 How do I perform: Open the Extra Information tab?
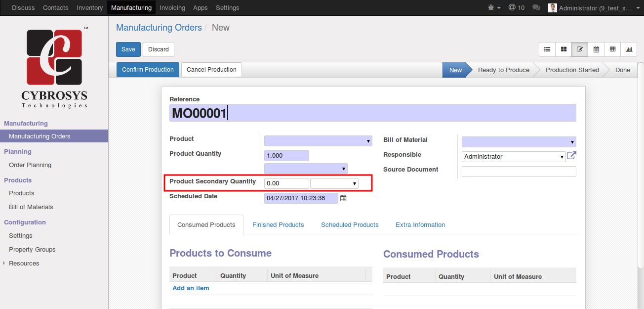[420, 224]
